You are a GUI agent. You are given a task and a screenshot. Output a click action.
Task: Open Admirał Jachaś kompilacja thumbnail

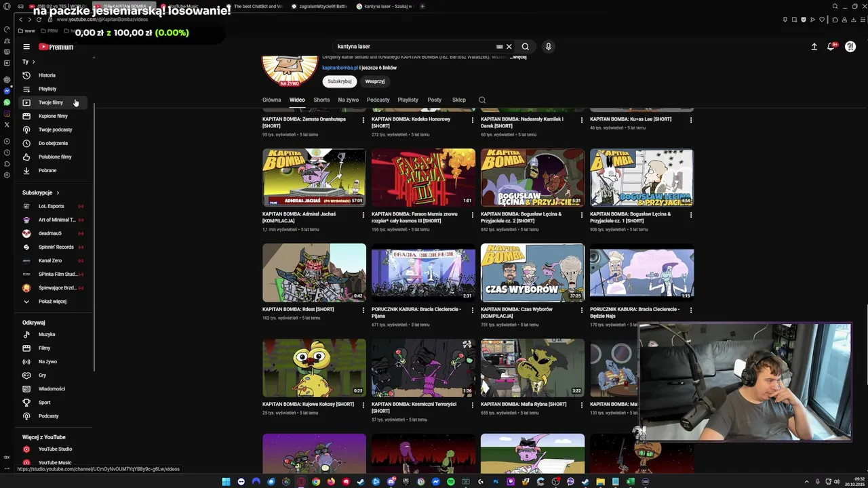tap(314, 178)
